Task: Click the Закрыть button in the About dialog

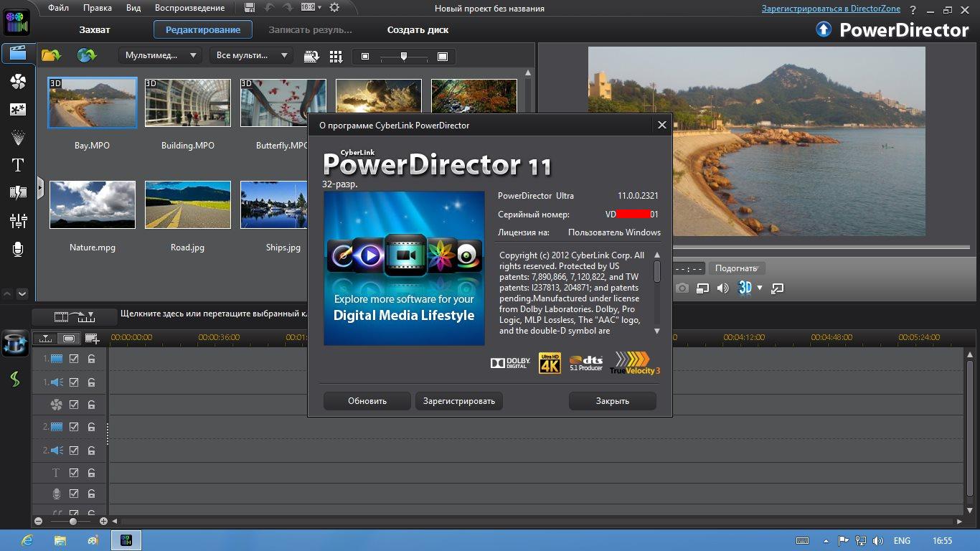Action: [613, 401]
